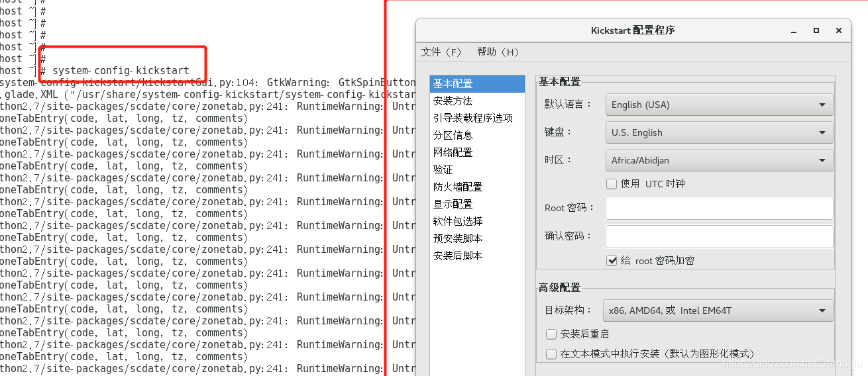868x376 pixels.
Task: Click the 基本配置 section heading
Action: point(559,81)
